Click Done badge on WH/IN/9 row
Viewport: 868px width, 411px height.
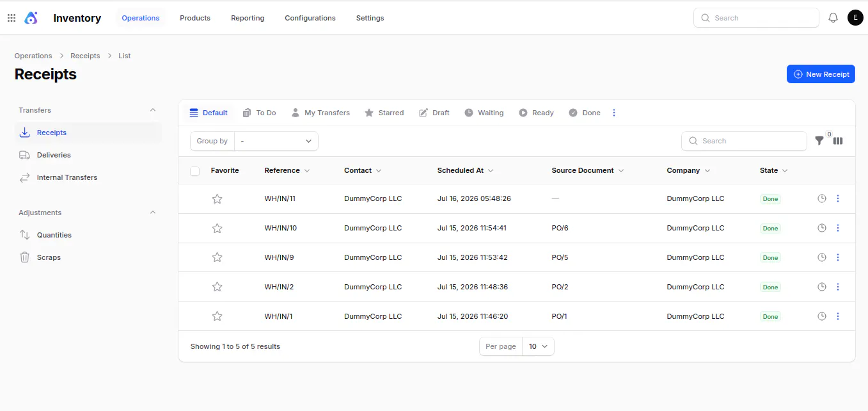(770, 258)
